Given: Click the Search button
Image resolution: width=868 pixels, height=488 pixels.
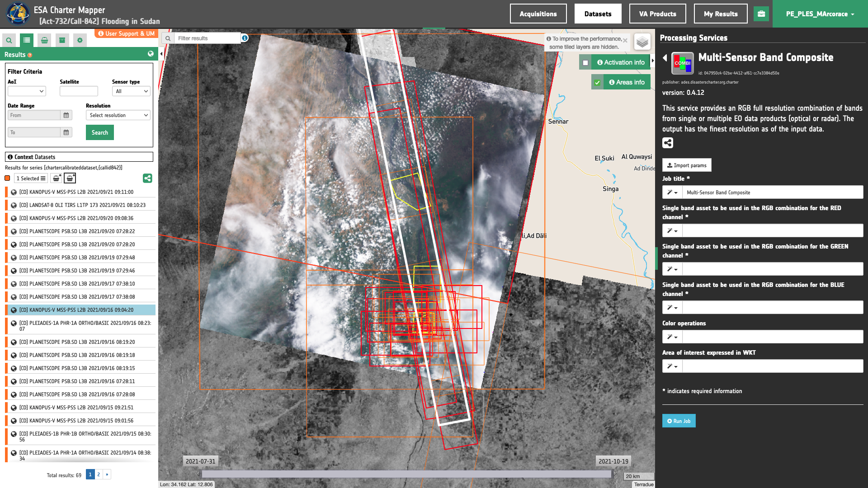Looking at the screenshot, I should pyautogui.click(x=100, y=132).
